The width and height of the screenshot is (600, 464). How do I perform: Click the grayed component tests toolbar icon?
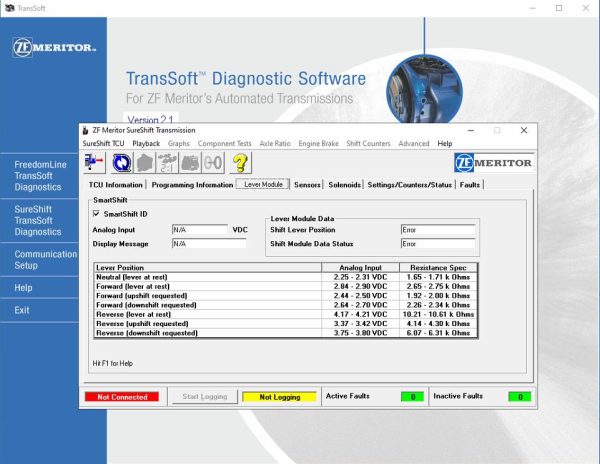(145, 163)
